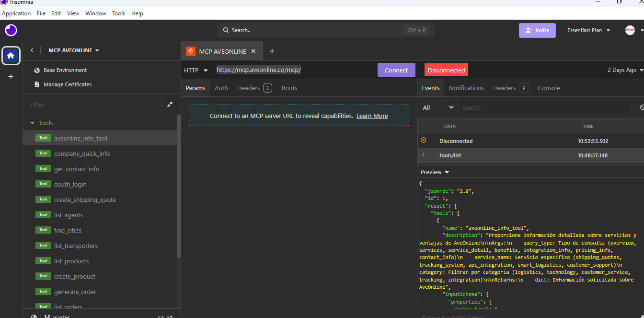Open the Tools menu
644x318 pixels.
[119, 13]
